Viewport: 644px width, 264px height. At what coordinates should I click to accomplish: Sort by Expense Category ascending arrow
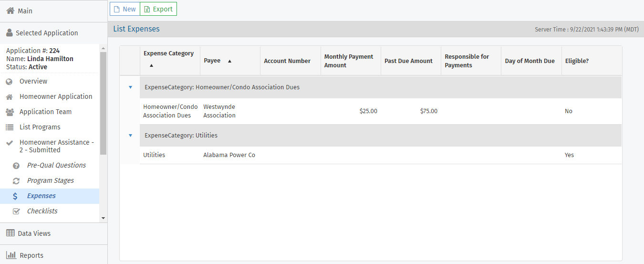point(152,65)
